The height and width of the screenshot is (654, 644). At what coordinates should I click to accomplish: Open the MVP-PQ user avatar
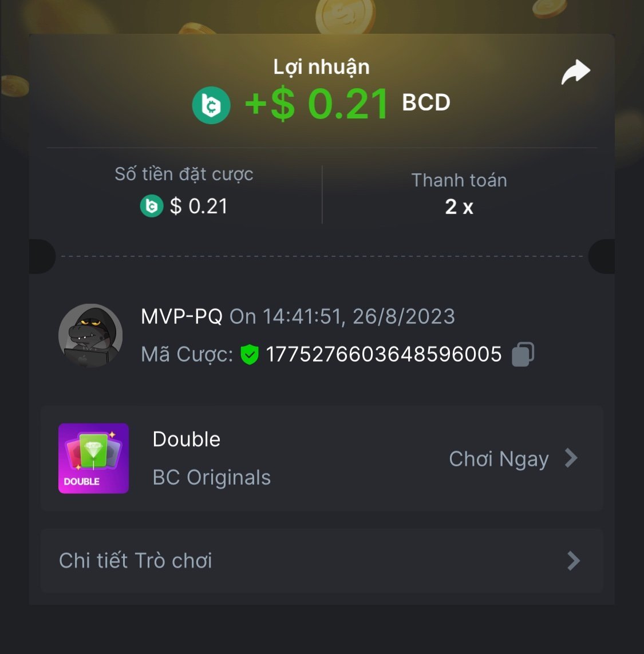pos(90,335)
